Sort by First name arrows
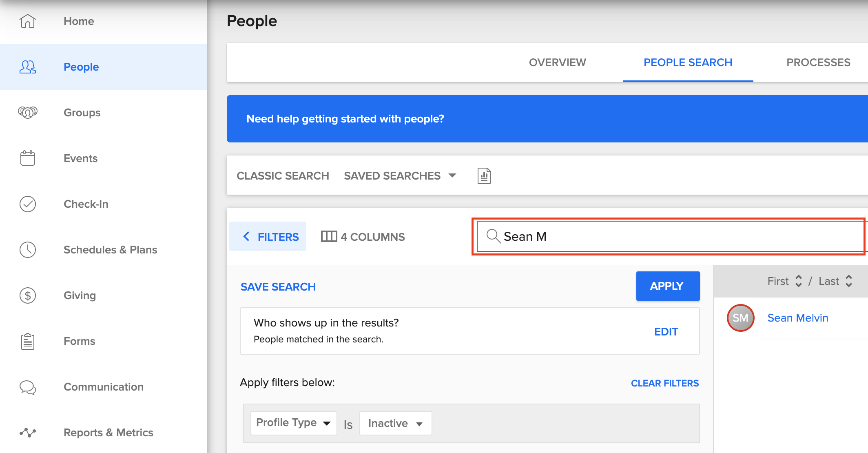 click(798, 281)
